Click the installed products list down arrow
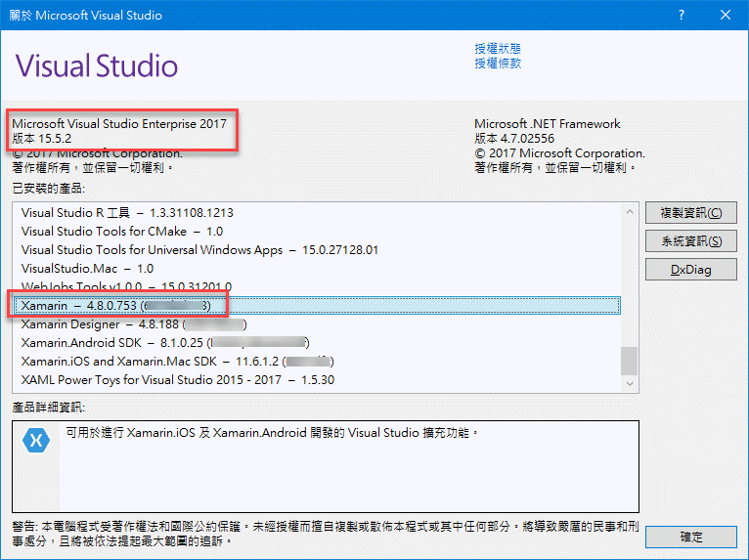The image size is (749, 560). pyautogui.click(x=630, y=383)
